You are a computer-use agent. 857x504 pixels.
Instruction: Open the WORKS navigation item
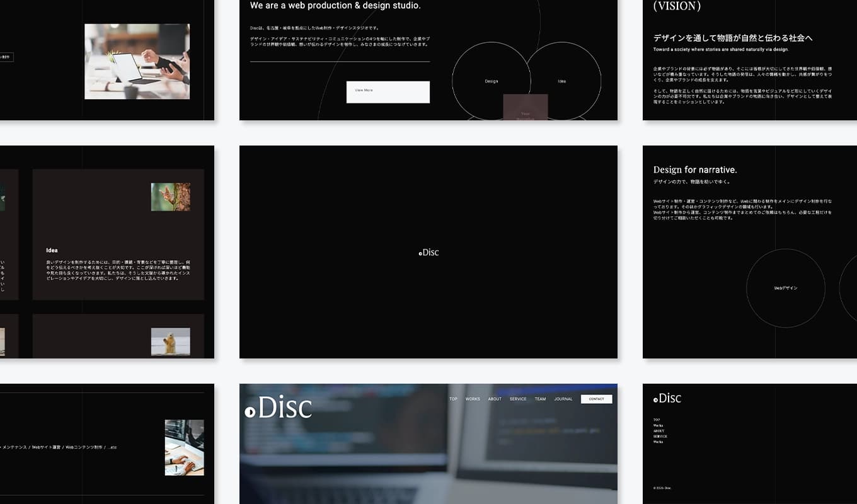[x=473, y=399]
